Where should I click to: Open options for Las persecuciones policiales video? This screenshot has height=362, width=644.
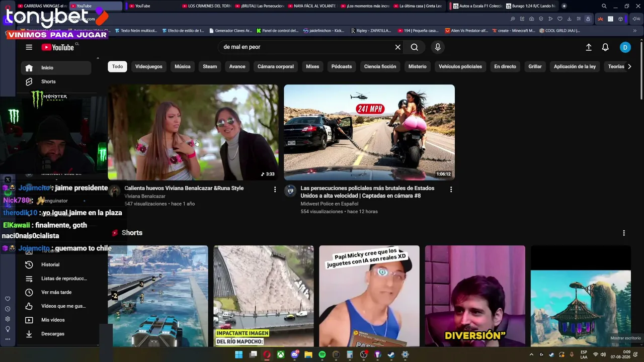pyautogui.click(x=451, y=189)
